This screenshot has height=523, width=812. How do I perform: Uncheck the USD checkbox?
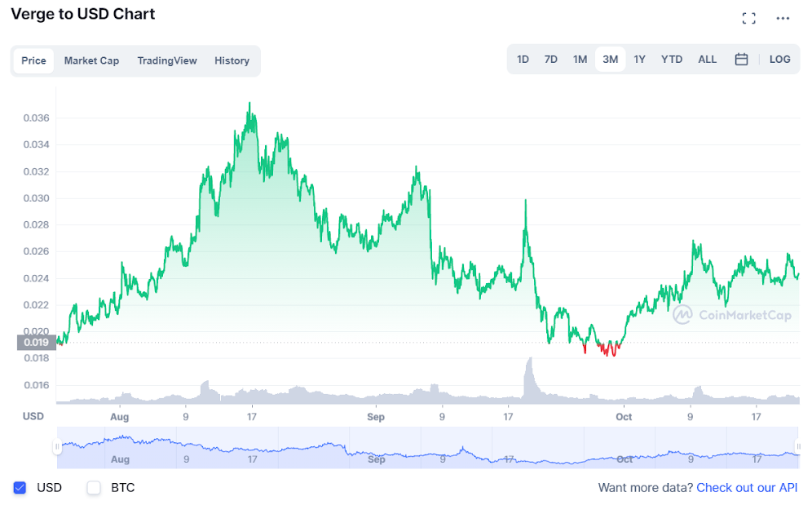click(20, 488)
